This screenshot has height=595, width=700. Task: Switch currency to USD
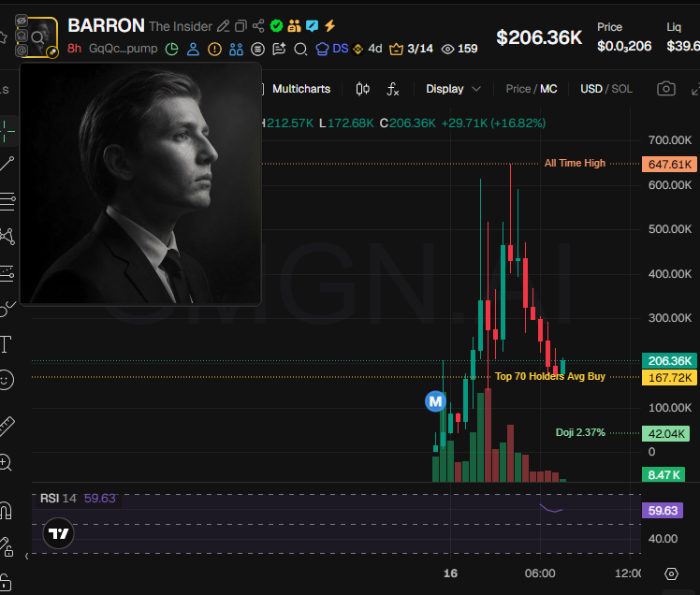[591, 89]
